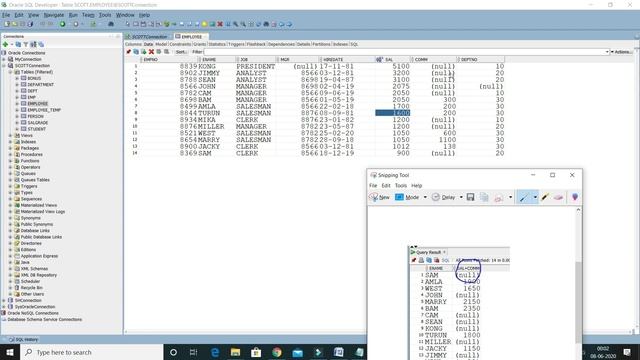Select the Eraser tool in Snipping Tool
Screen dimensions: 640x360
click(x=558, y=197)
